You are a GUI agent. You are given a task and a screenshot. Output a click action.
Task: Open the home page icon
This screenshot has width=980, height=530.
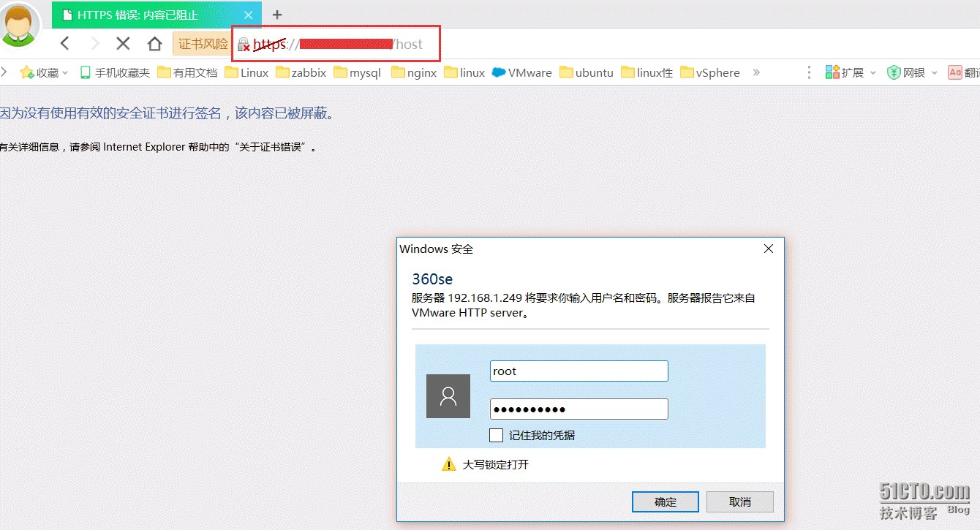[x=154, y=43]
